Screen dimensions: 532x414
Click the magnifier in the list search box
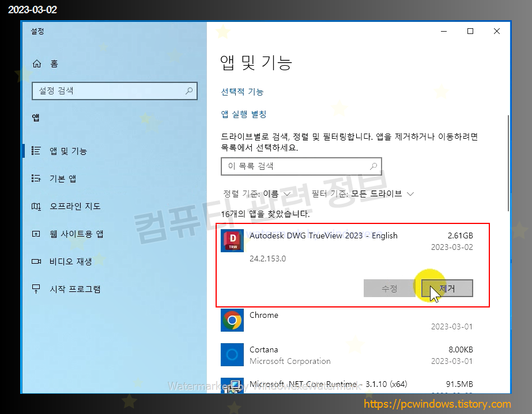tap(373, 166)
